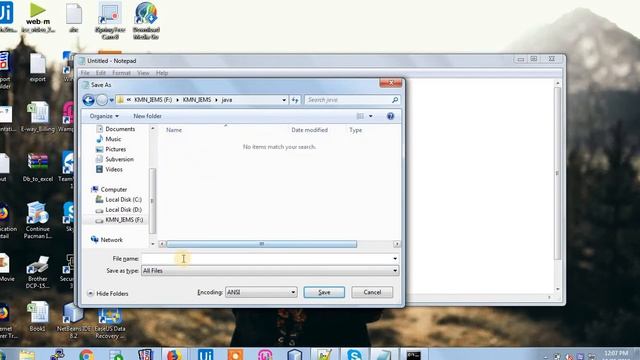
Task: Open the Encoding dropdown
Action: click(261, 292)
